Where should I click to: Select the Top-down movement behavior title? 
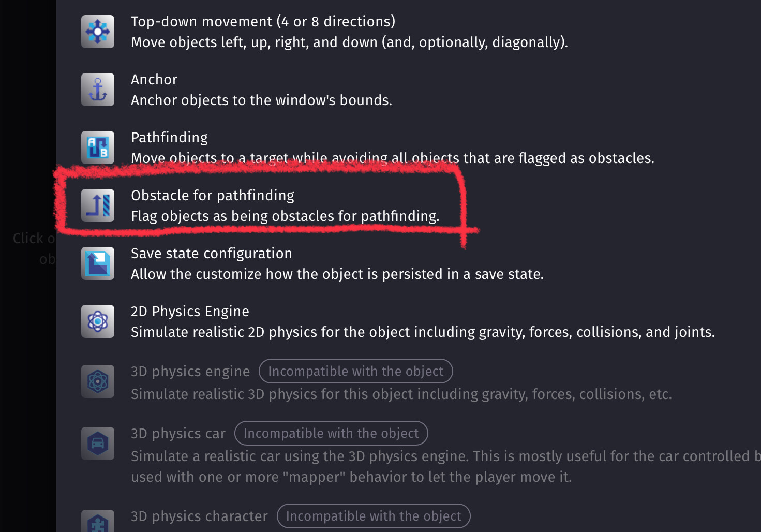point(263,21)
